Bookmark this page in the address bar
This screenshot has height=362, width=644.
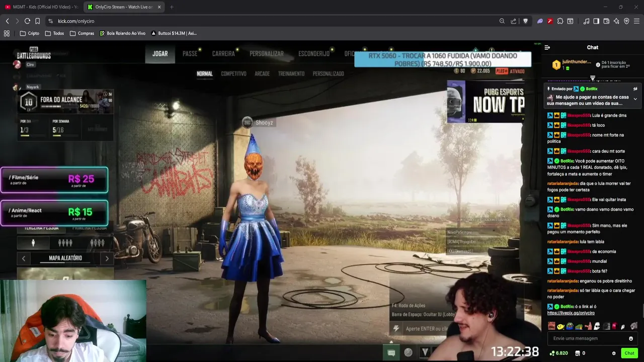[x=37, y=21]
